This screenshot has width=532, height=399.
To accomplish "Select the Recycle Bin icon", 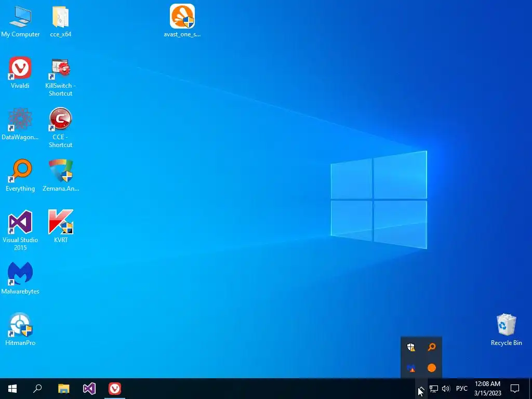I will tap(506, 329).
